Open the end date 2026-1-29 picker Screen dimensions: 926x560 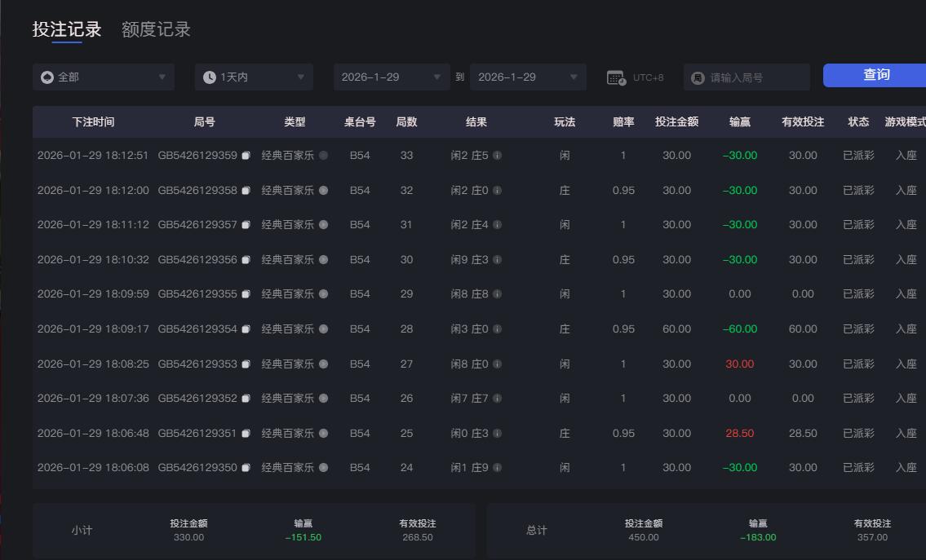click(528, 77)
